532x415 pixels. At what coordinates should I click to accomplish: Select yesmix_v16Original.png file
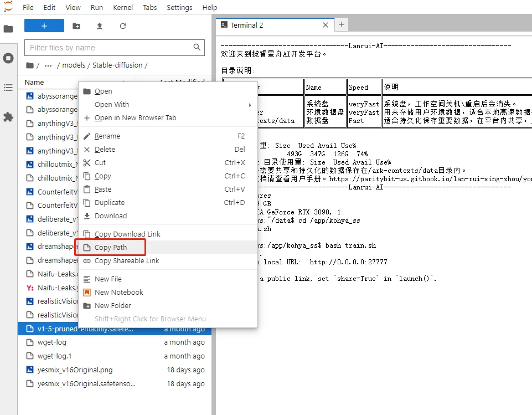[x=115, y=370]
